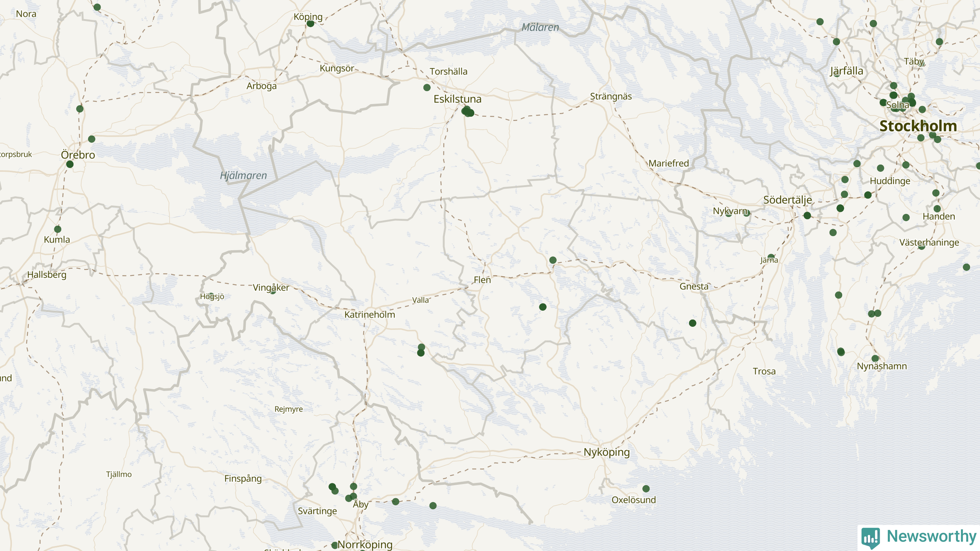Click the Nora label
The height and width of the screenshot is (551, 980).
point(26,14)
